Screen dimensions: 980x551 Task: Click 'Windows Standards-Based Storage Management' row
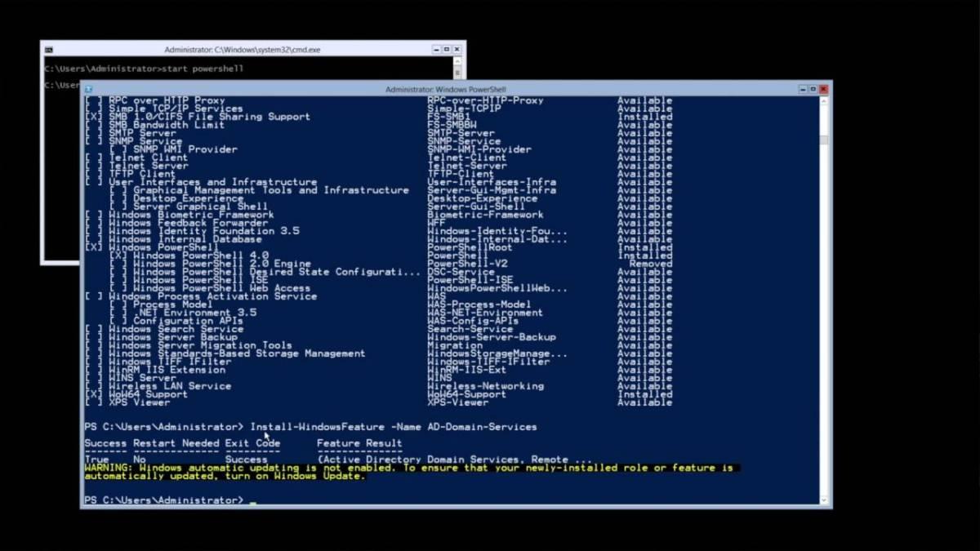379,353
